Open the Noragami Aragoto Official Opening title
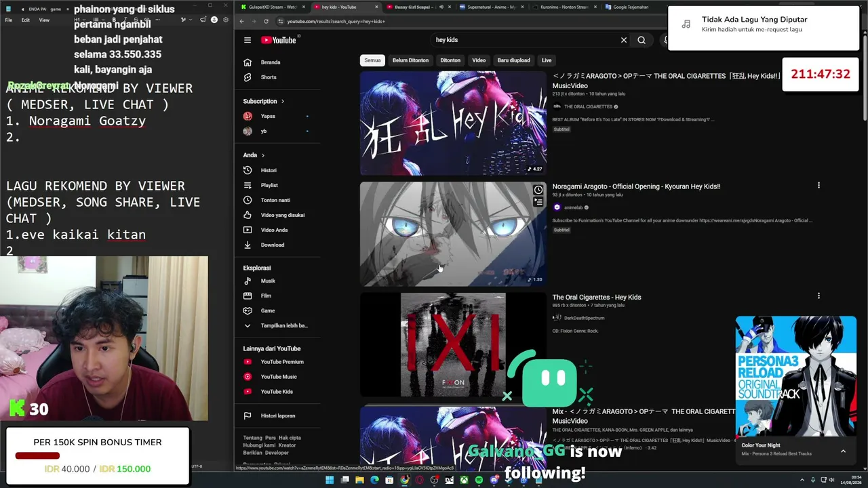The width and height of the screenshot is (868, 488). pos(636,186)
